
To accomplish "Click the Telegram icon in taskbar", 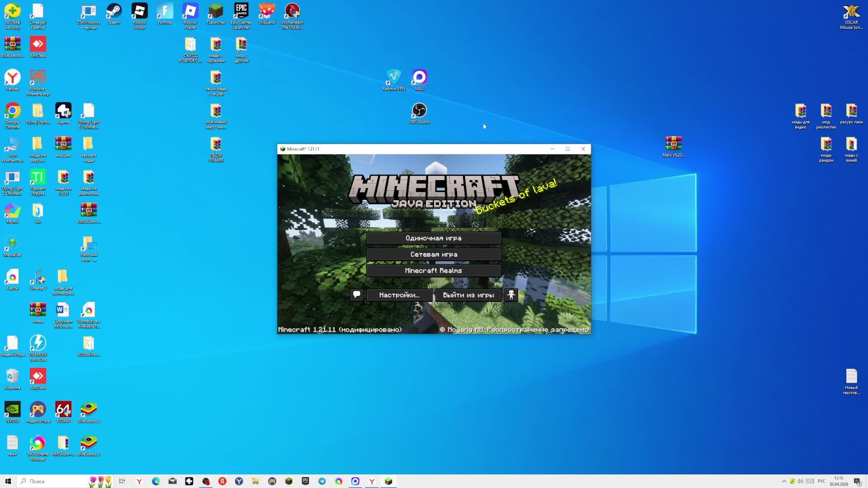I will 322,481.
